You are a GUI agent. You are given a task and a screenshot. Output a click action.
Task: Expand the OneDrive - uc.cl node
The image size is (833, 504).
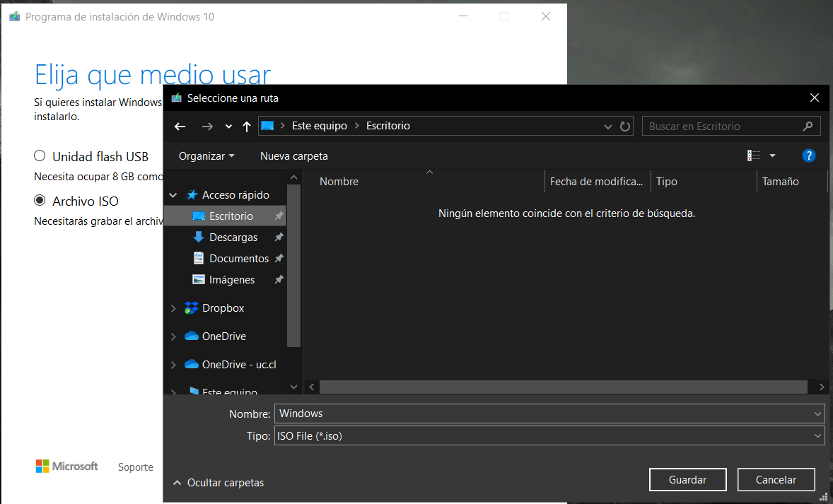coord(173,365)
